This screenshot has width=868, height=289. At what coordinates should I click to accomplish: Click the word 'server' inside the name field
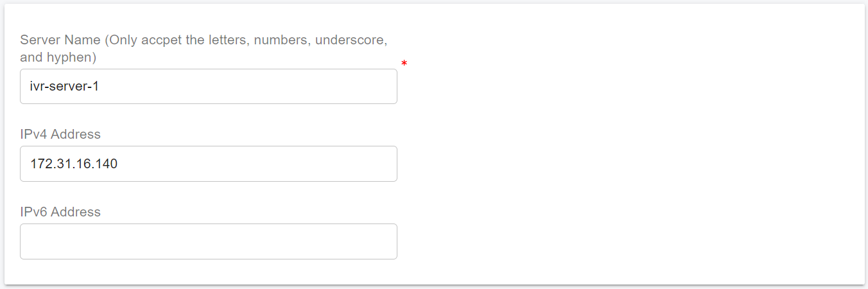coord(67,87)
